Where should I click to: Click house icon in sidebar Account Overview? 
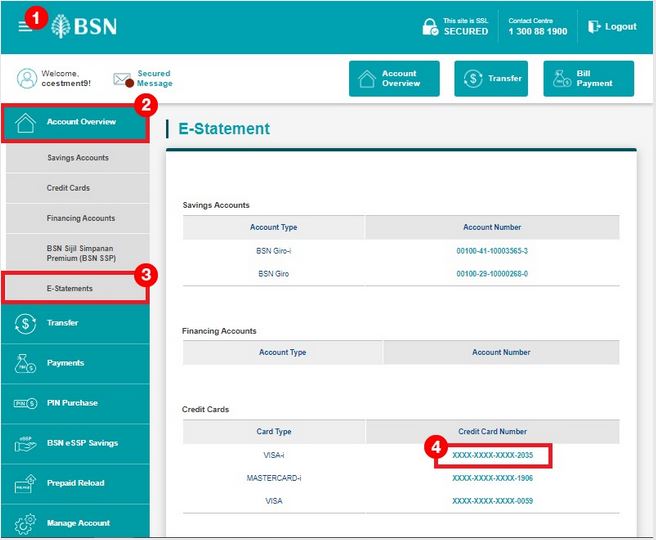[25, 123]
